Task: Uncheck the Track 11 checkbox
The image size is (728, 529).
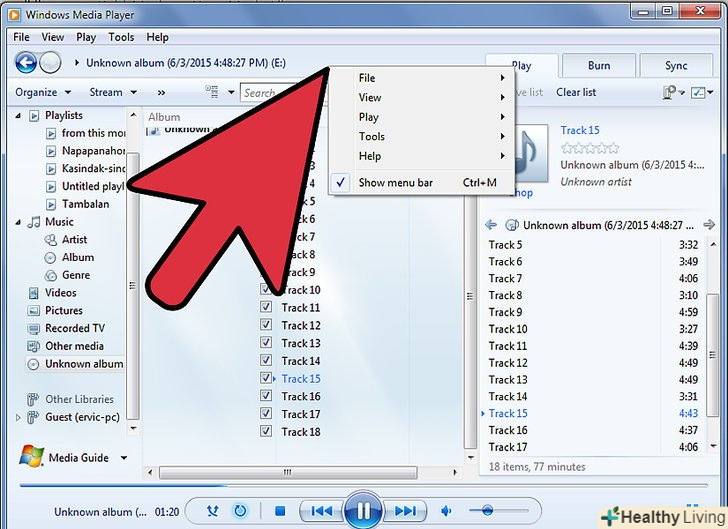Action: pos(266,307)
